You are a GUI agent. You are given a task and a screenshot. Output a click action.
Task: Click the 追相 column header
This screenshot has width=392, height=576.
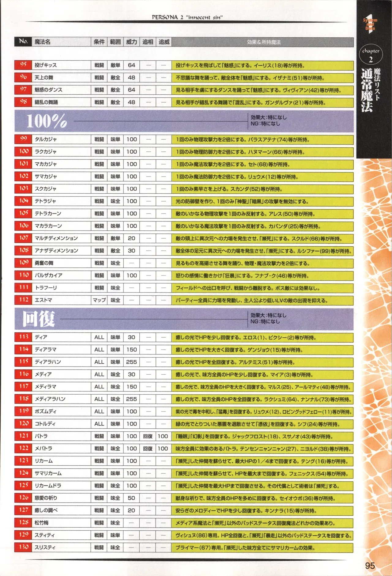(x=148, y=42)
